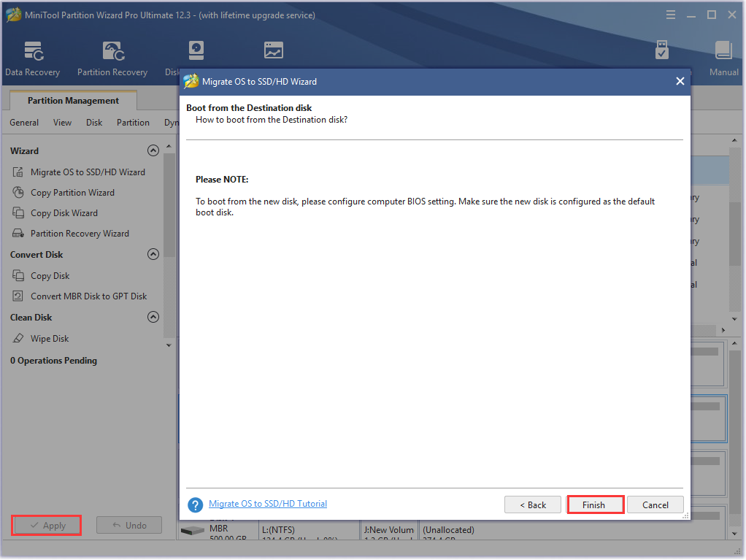Click the partition list scroll up arrow
746x560 pixels.
(x=734, y=140)
